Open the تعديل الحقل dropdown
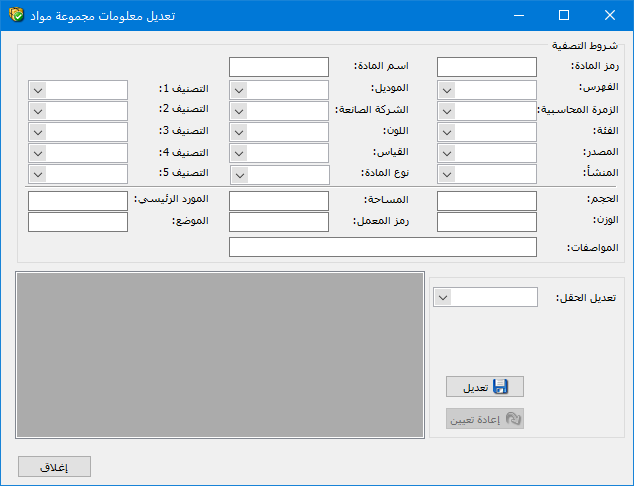Screen dimensions: 634x486 point(443,298)
